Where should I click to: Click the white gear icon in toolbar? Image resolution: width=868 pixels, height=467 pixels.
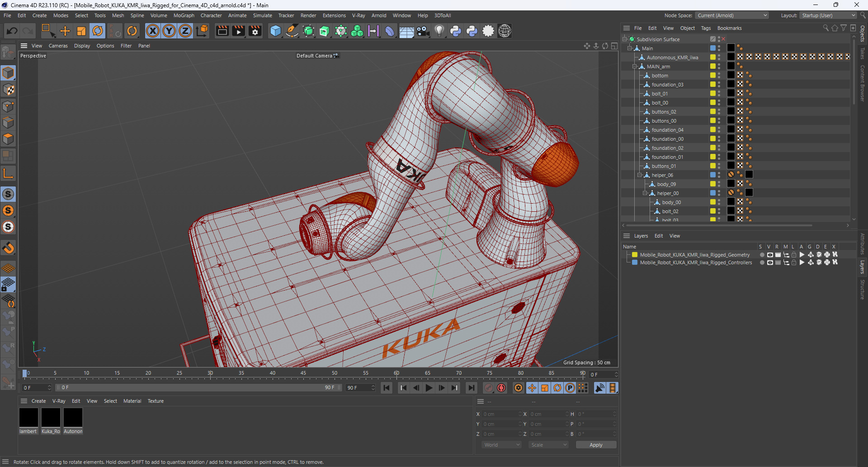pos(488,31)
